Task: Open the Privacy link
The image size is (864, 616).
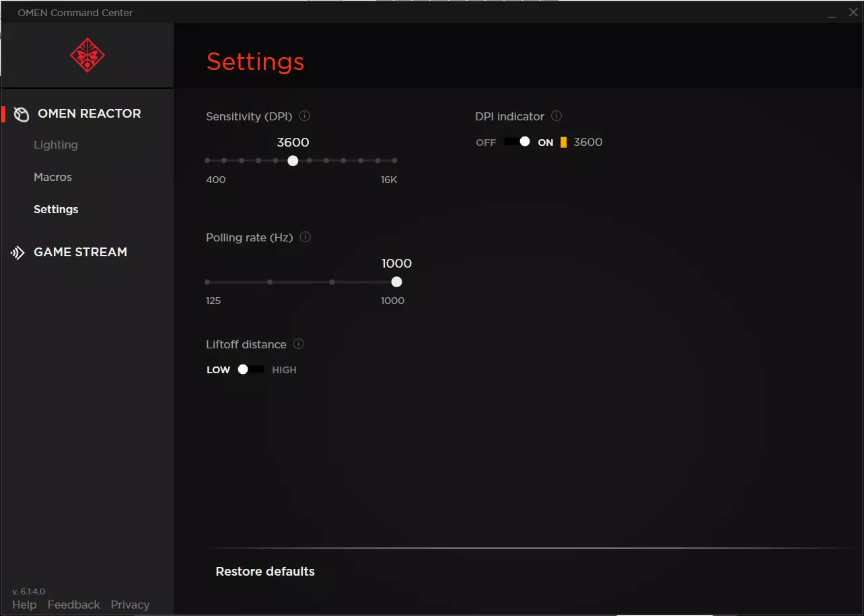Action: pyautogui.click(x=130, y=605)
